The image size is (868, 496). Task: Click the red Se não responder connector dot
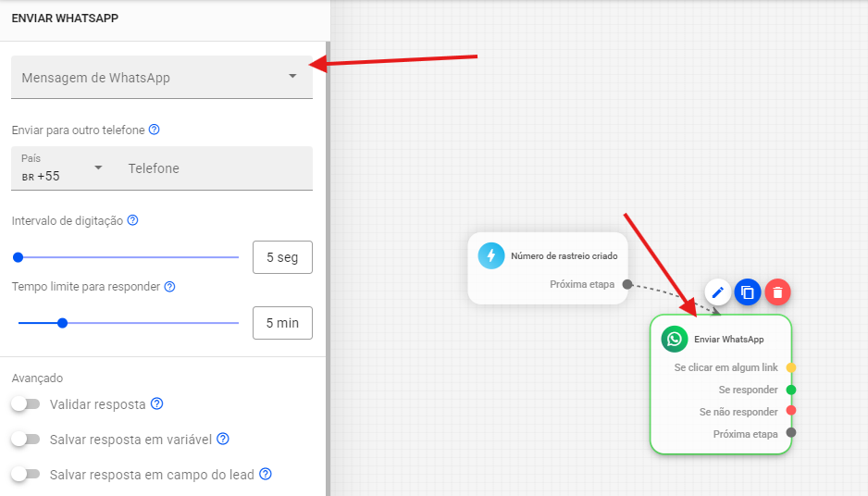tap(791, 411)
